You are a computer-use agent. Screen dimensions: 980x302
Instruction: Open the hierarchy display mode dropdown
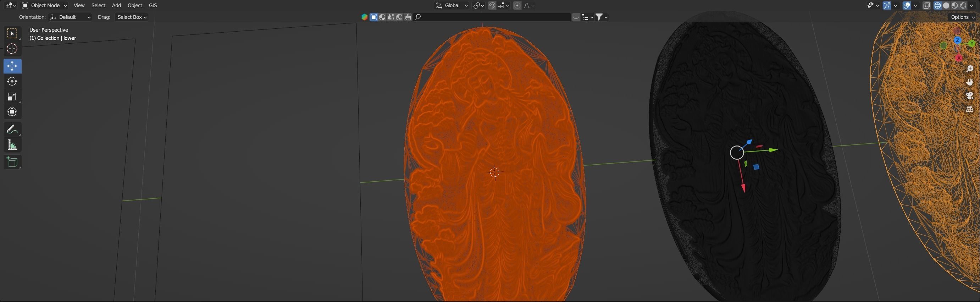tap(588, 17)
